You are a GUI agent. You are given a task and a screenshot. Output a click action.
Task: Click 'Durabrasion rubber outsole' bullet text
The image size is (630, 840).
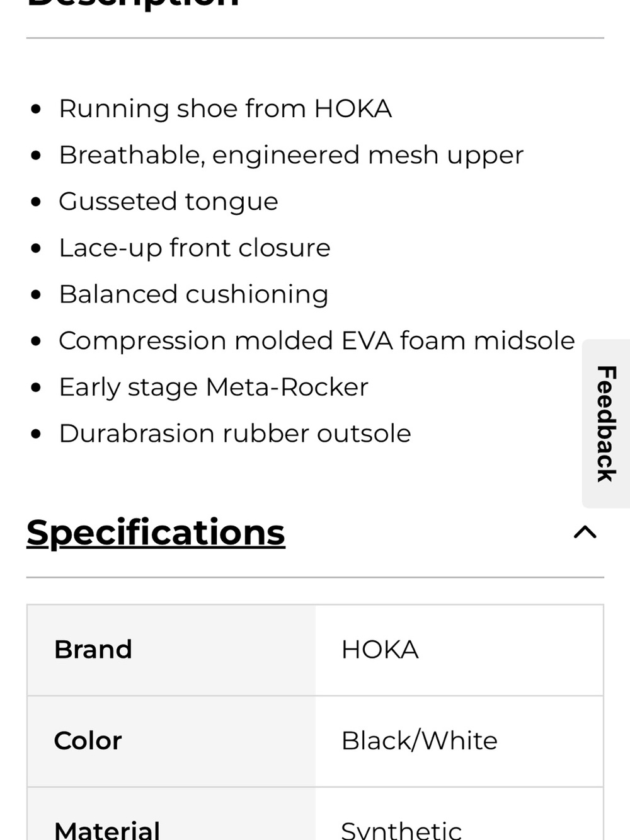click(x=235, y=434)
